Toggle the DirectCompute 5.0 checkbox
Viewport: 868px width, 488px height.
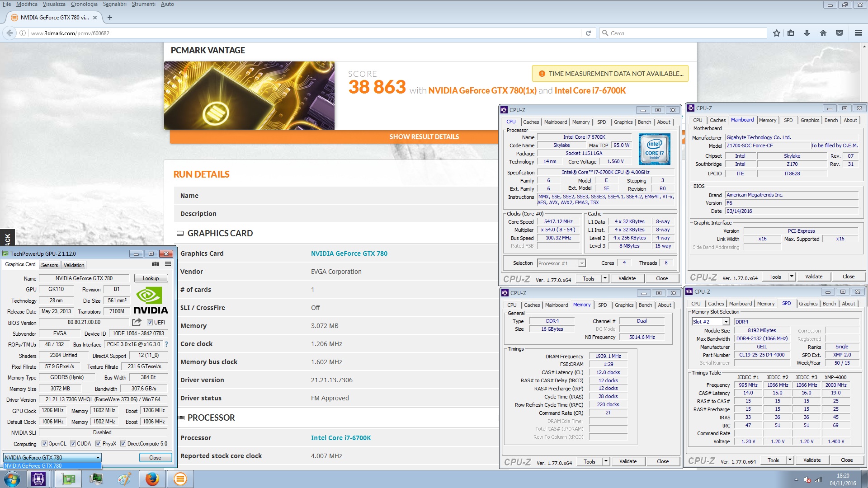pos(123,444)
